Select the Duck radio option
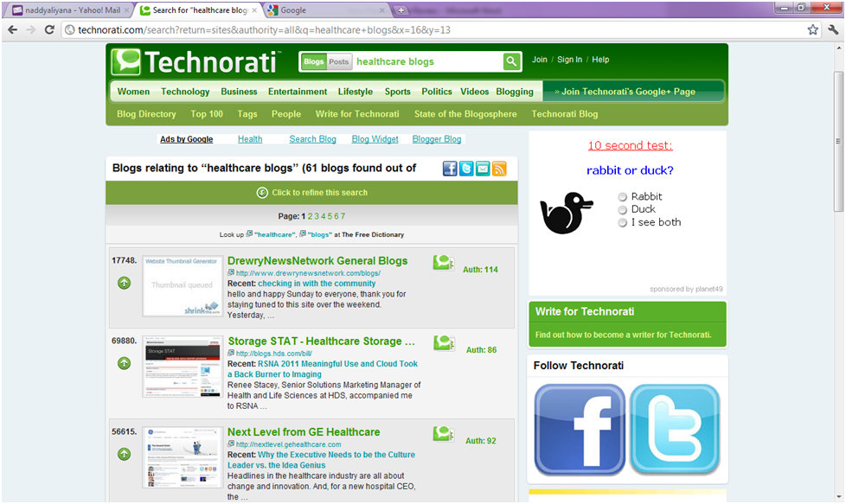 [623, 210]
